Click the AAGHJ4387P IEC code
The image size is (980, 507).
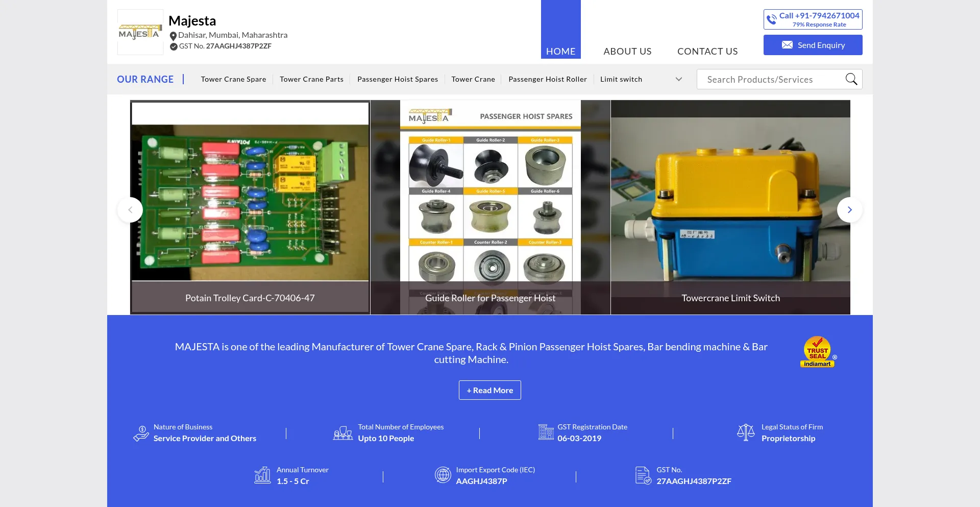(x=481, y=481)
